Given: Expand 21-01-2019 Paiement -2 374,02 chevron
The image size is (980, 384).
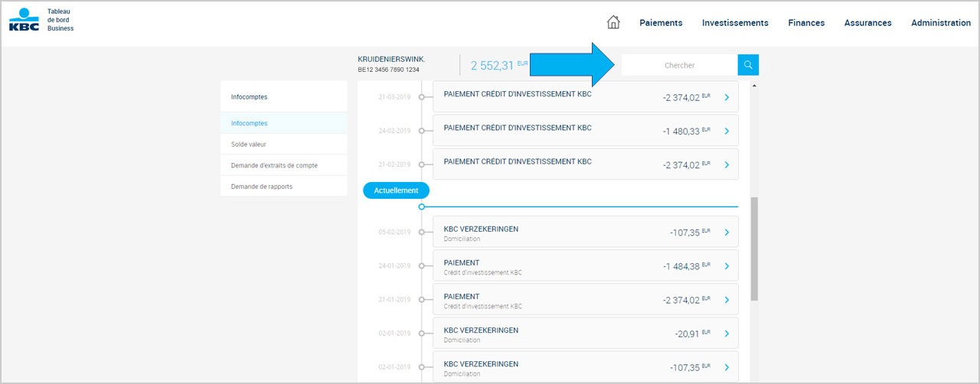Looking at the screenshot, I should pyautogui.click(x=727, y=300).
